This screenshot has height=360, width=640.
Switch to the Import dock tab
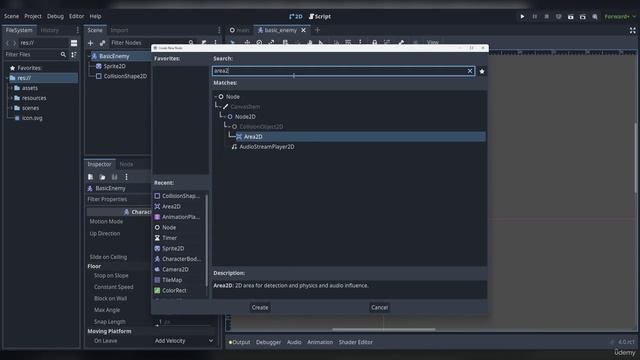[119, 30]
